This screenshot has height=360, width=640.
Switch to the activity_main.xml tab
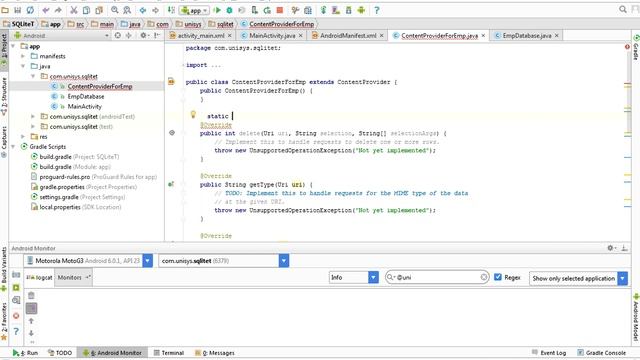201,36
